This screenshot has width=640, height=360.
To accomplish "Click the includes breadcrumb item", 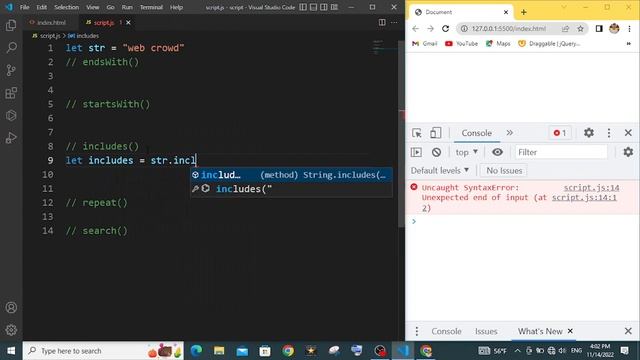I will (84, 36).
